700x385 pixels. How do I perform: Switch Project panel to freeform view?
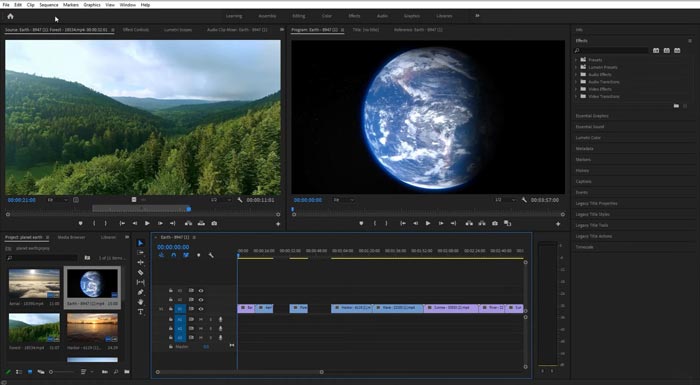(x=41, y=372)
